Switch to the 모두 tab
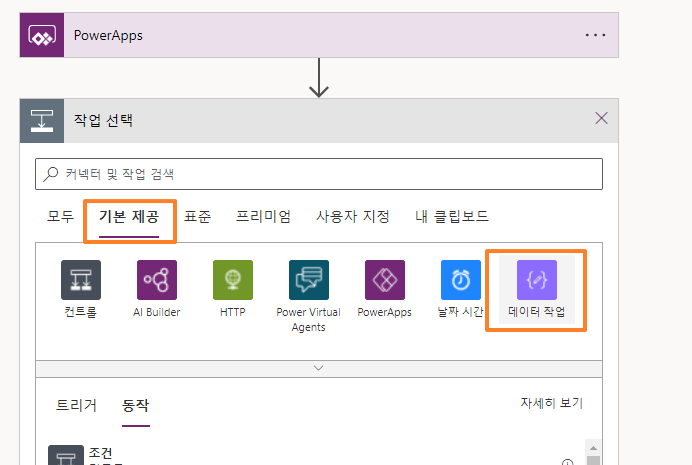This screenshot has height=465, width=692. [60, 217]
